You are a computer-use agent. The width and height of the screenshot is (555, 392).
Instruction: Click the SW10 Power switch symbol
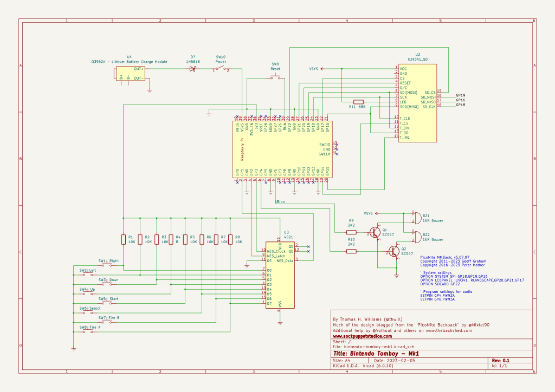tap(221, 70)
